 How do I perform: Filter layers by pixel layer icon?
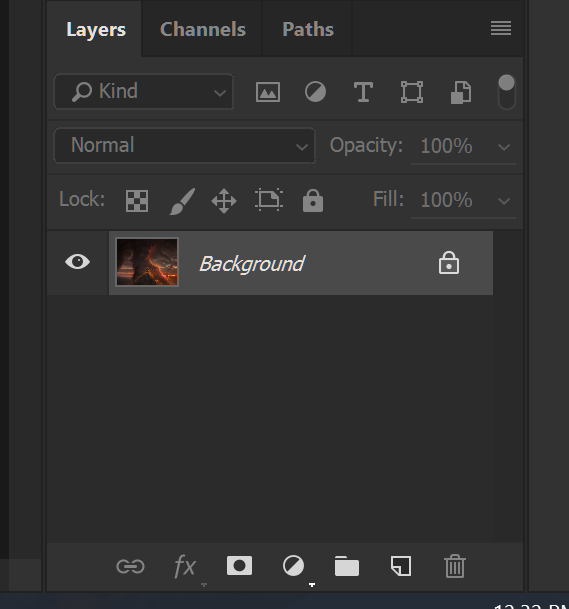tap(268, 92)
